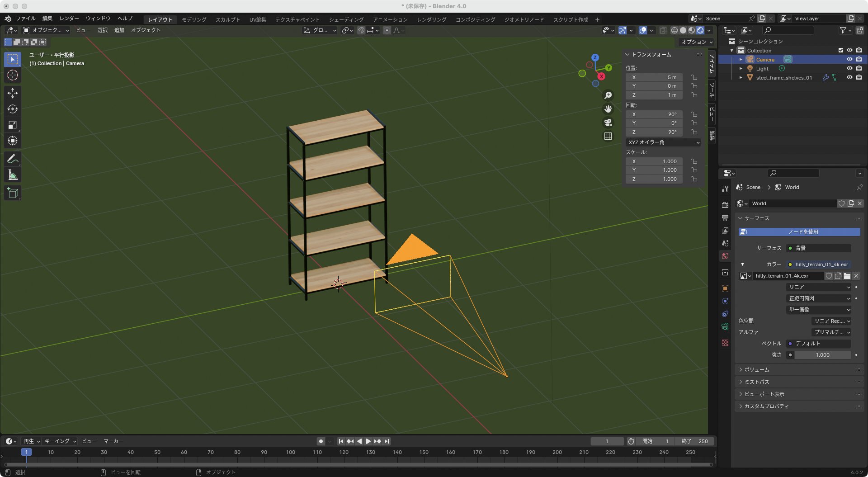Jump to the last frame

pos(387,441)
